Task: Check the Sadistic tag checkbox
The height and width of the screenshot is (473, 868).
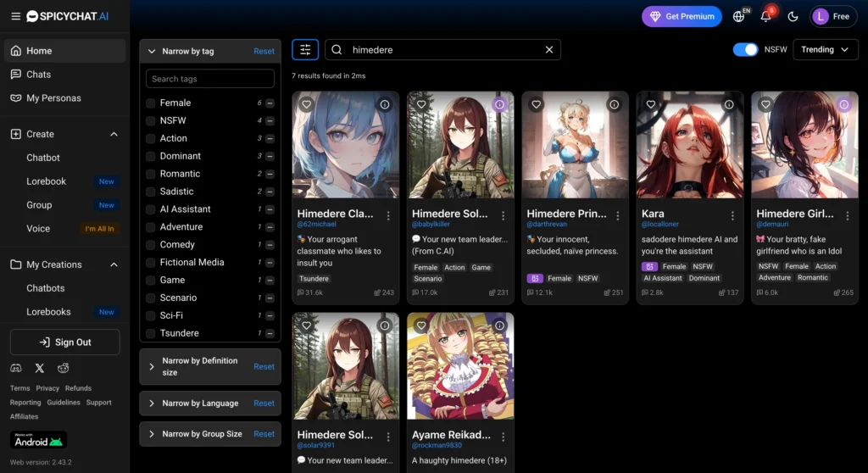Action: point(151,192)
